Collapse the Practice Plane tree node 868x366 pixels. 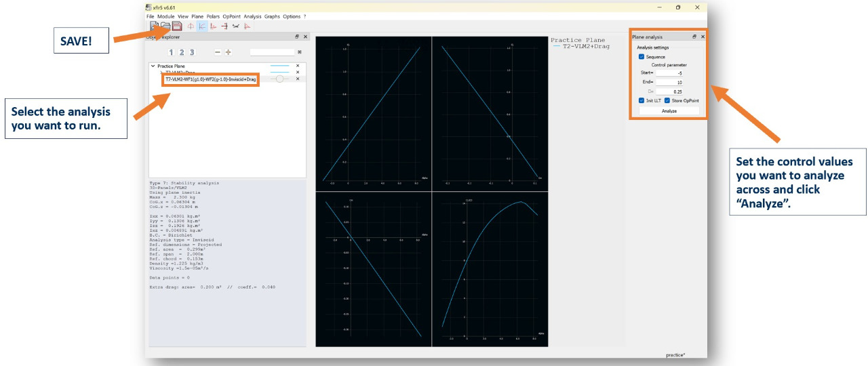click(x=153, y=66)
